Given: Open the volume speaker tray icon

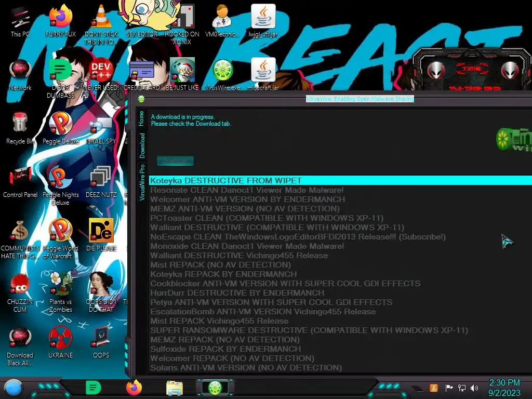Looking at the screenshot, I should click(474, 388).
